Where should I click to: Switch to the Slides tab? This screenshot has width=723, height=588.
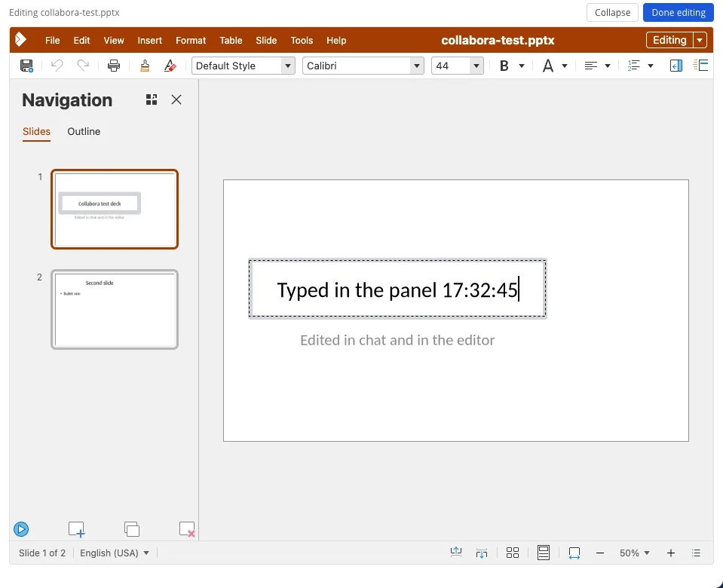pos(36,132)
